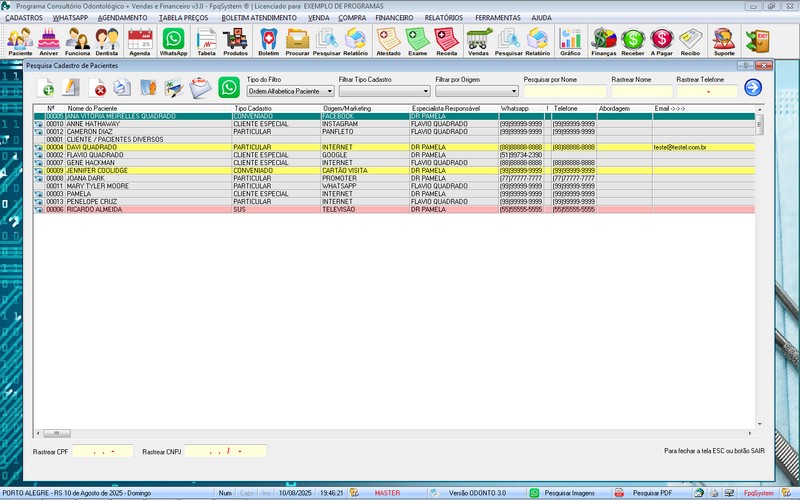This screenshot has height=500, width=800.
Task: Open the Finanças icon
Action: coord(603,41)
